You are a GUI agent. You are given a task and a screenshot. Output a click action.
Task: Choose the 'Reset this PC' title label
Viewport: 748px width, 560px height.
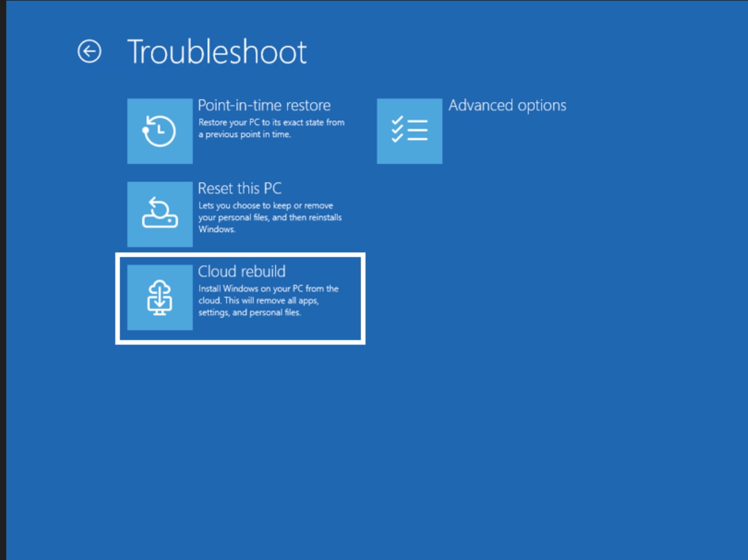pyautogui.click(x=240, y=188)
